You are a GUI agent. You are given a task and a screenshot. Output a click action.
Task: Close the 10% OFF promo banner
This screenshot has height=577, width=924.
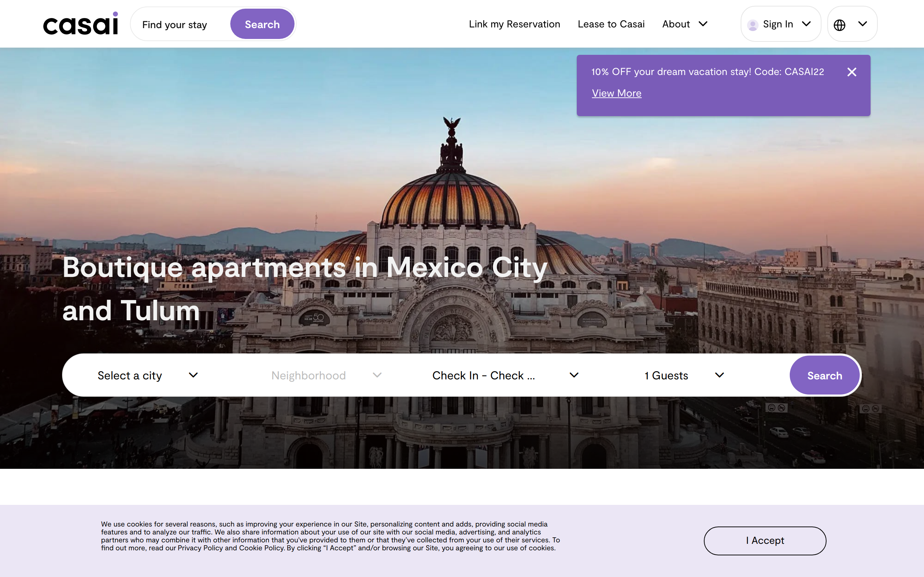(851, 72)
